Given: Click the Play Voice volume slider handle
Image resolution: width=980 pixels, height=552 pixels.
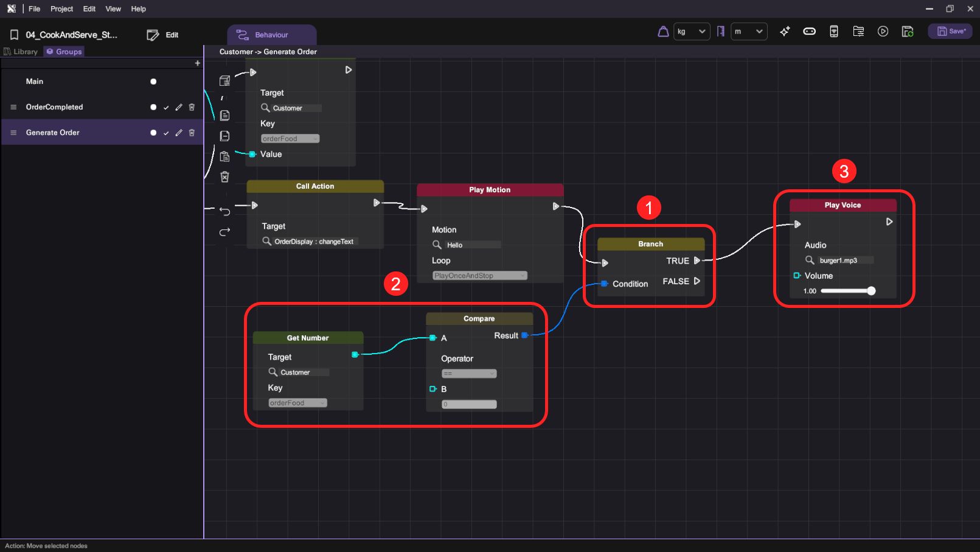Looking at the screenshot, I should point(871,291).
